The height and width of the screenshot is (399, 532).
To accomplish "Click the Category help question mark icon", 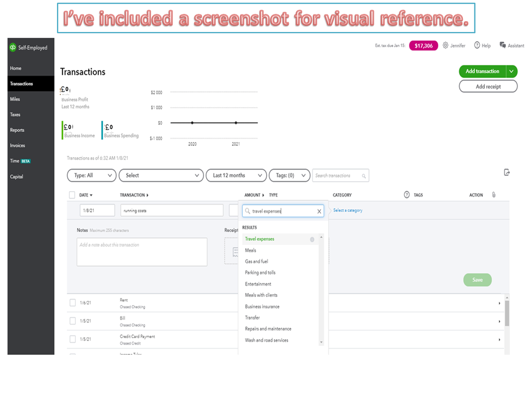I will pyautogui.click(x=406, y=195).
